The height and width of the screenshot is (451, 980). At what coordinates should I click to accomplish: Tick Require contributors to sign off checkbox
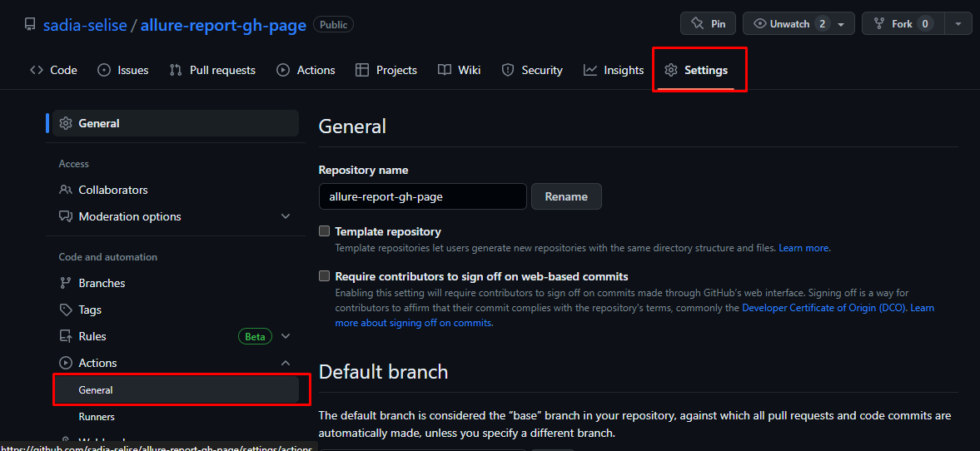[325, 275]
